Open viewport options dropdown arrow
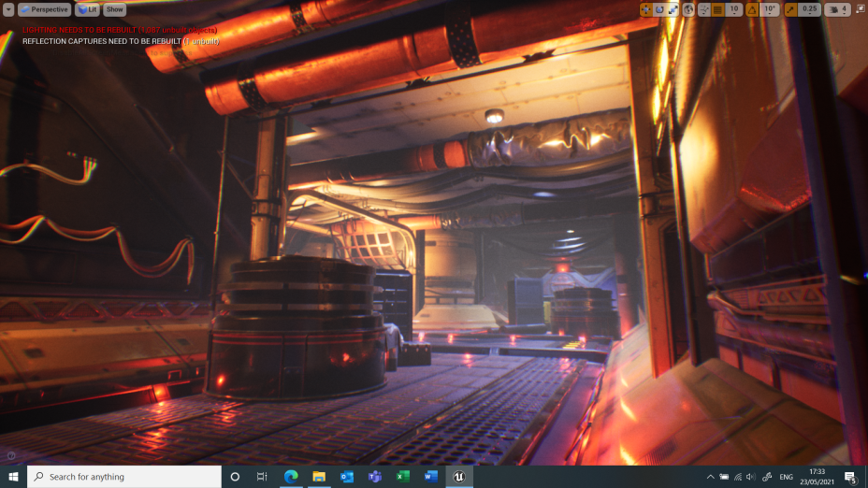This screenshot has height=488, width=868. tap(8, 9)
